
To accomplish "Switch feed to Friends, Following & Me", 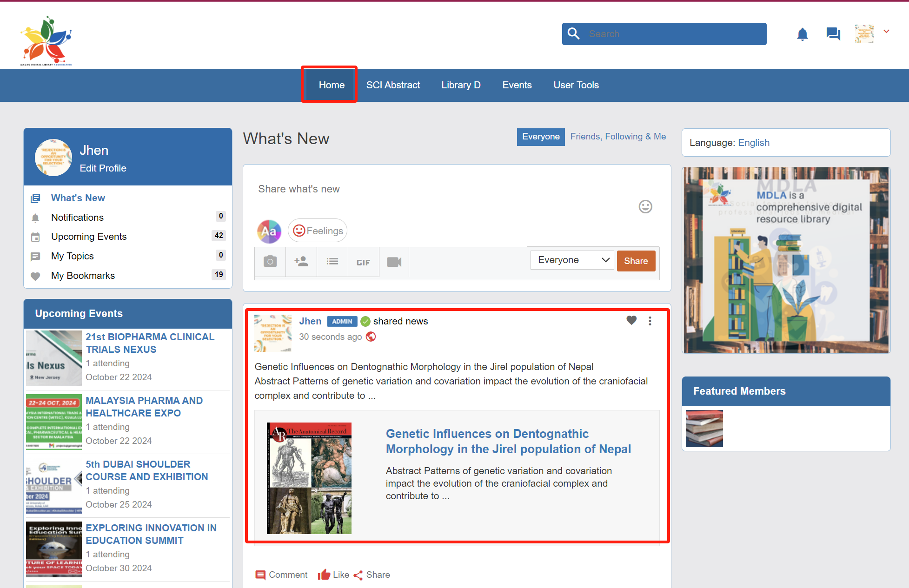I will coord(618,137).
